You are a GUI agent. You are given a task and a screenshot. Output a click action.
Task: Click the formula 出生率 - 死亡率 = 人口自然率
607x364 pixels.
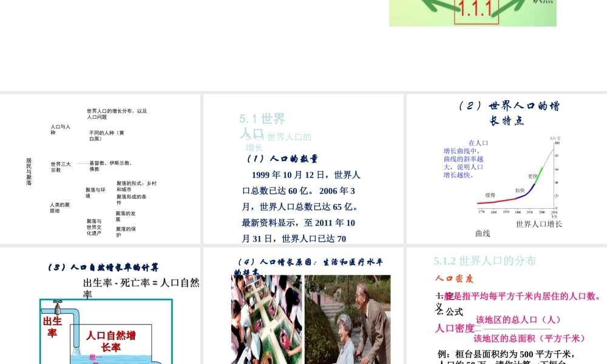141,288
